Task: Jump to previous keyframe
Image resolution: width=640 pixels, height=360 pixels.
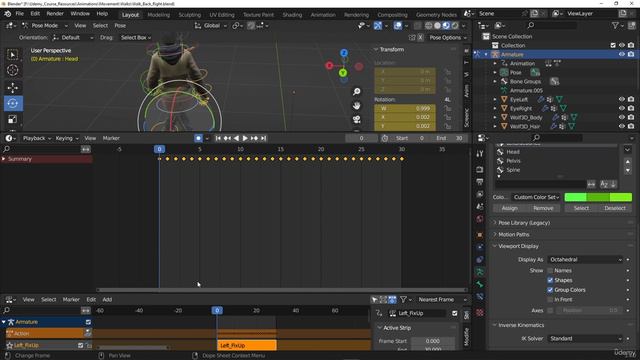Action: tap(227, 138)
